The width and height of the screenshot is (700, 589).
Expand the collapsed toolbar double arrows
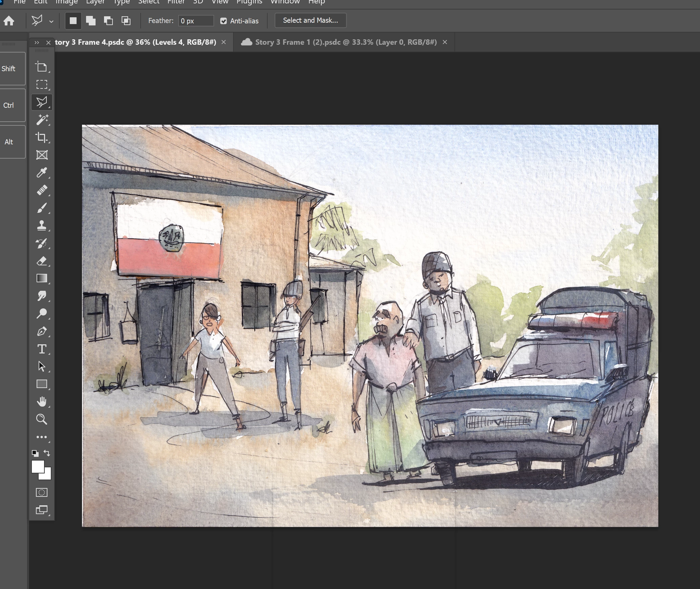37,43
